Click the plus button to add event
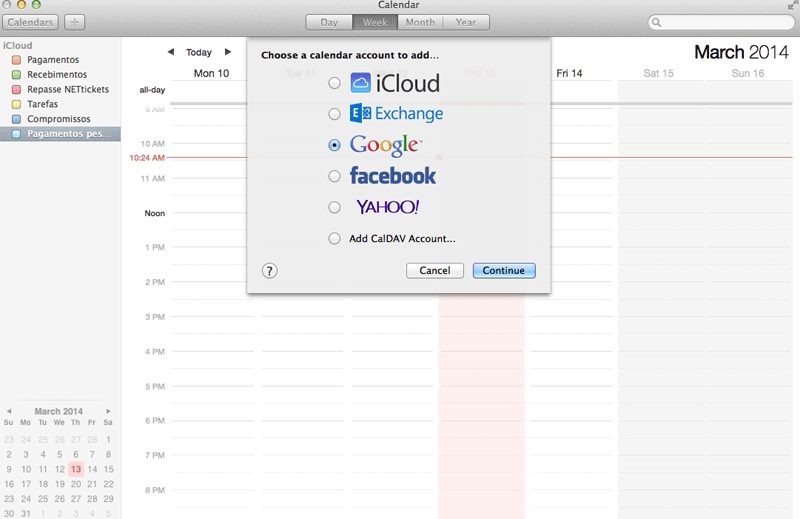The height and width of the screenshot is (519, 800). [74, 22]
